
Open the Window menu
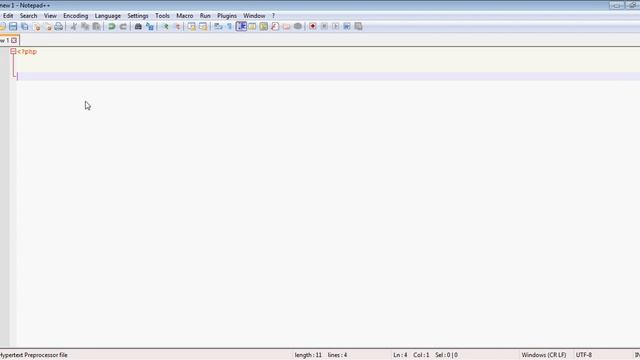point(254,16)
